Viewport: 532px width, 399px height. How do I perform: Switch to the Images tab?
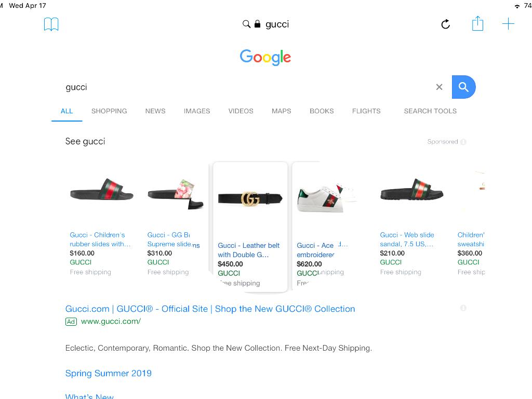197,111
